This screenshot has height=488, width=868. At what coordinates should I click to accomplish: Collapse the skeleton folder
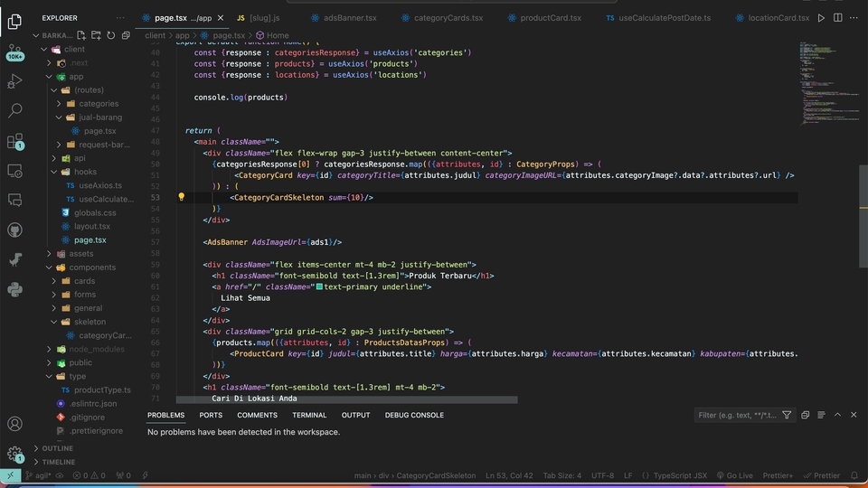pos(54,322)
